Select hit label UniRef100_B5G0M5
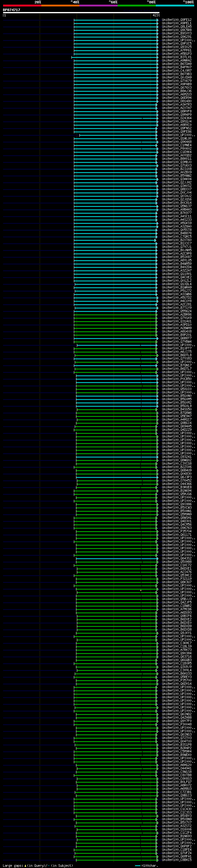Image resolution: width=197 pixels, height=868 pixels. click(177, 399)
